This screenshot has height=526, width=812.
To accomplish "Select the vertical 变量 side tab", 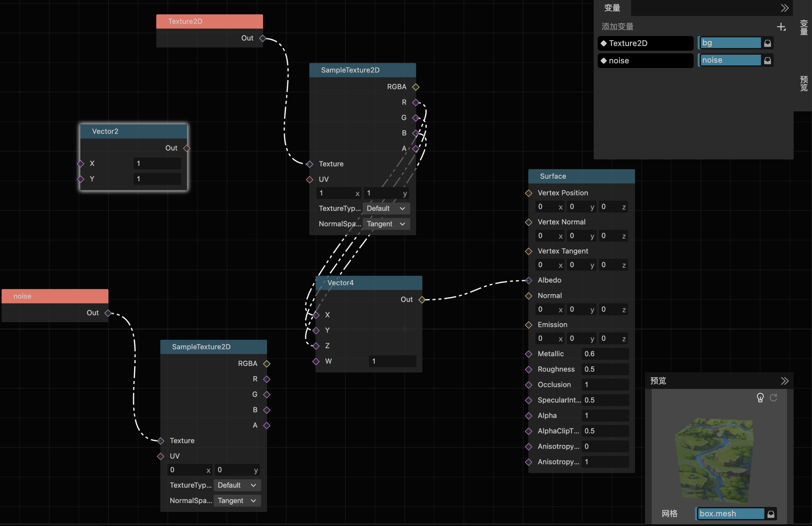I will (x=804, y=27).
